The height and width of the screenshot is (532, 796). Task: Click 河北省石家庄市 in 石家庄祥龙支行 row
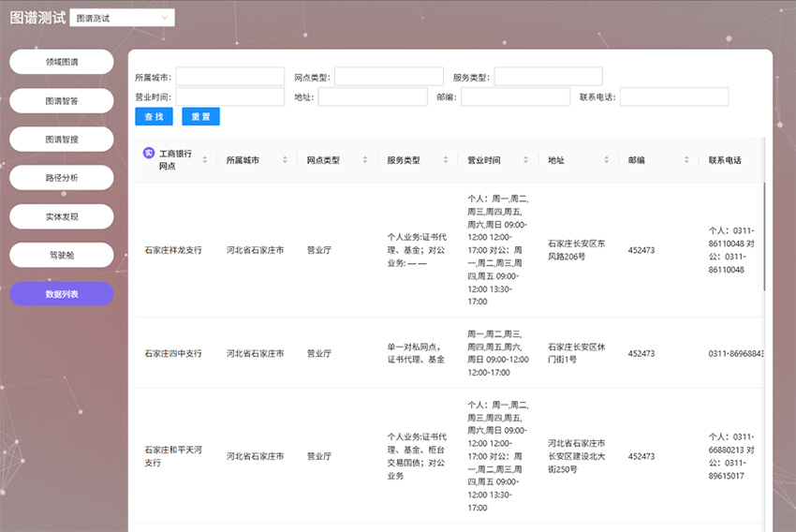coord(255,250)
